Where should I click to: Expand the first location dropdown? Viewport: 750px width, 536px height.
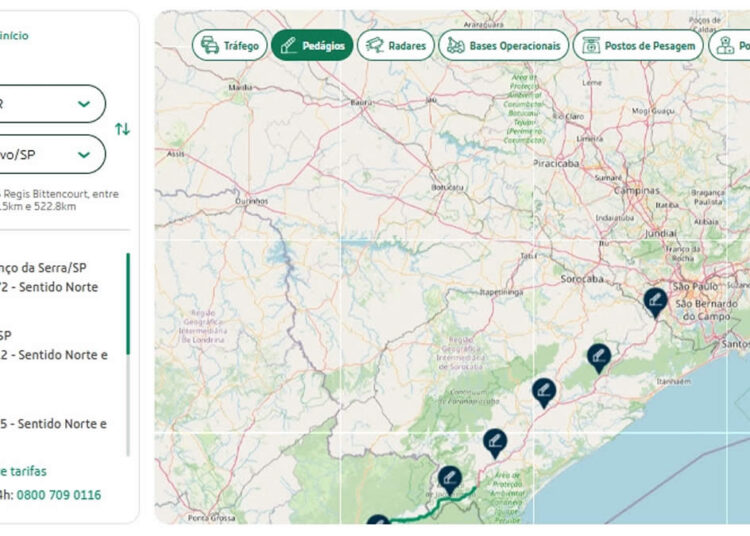pos(52,104)
